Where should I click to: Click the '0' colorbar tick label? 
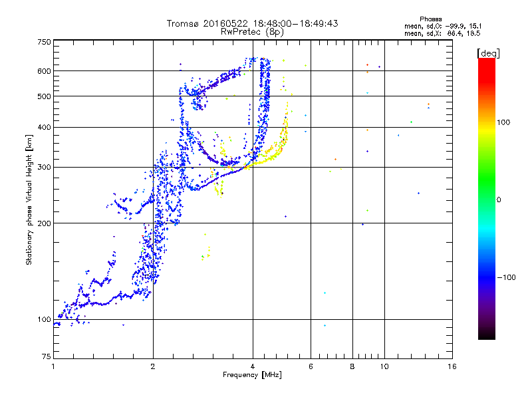[x=498, y=200]
